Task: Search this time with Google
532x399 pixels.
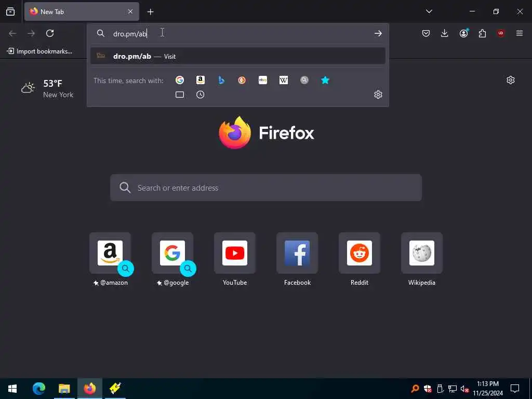Action: click(180, 80)
